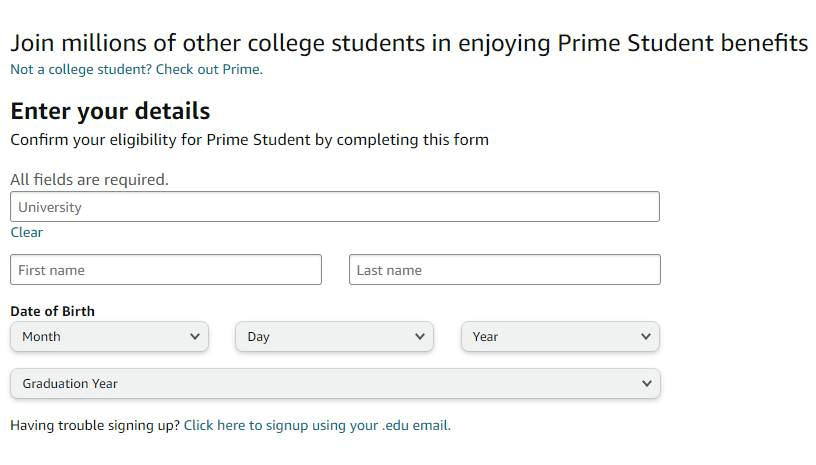Viewport: 816px width, 465px height.
Task: Click the signup using .edu email link
Action: pos(317,425)
